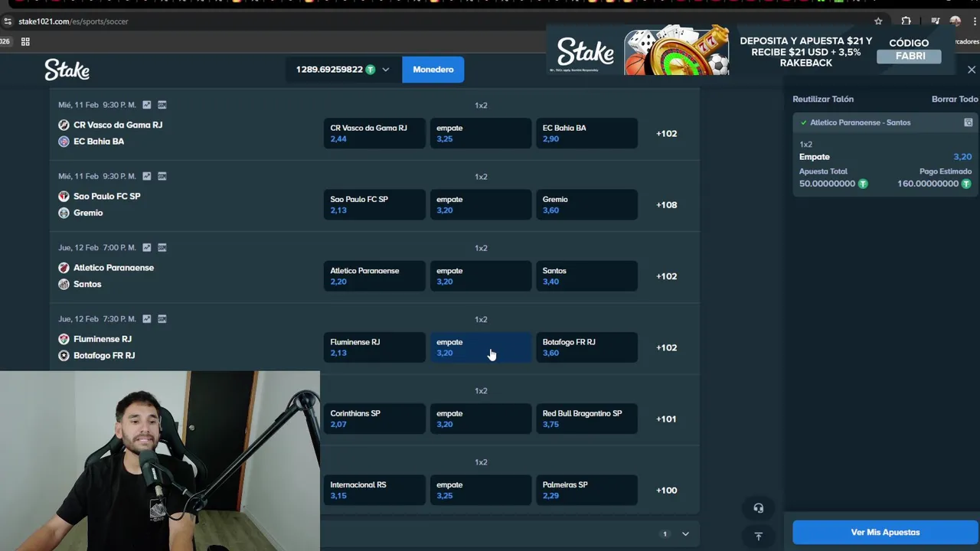Select Palmeiras SP odds 2,29
This screenshot has height=551, width=980.
(x=587, y=490)
